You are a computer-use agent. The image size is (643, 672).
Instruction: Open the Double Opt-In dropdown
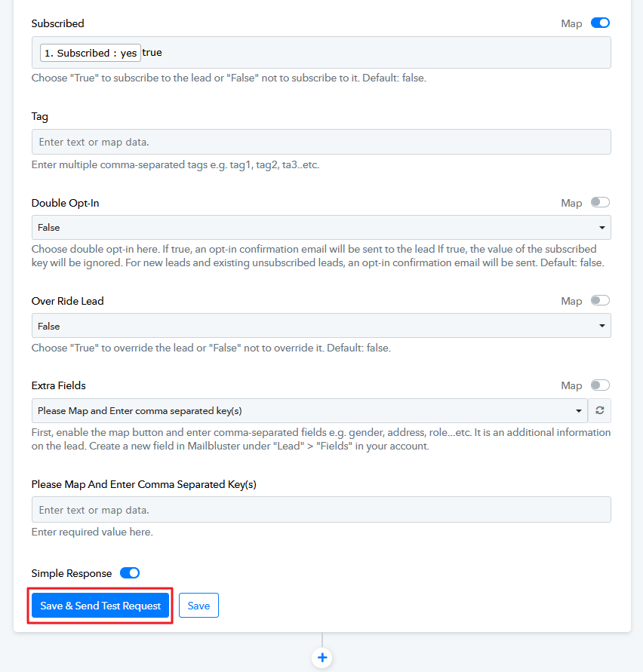tap(321, 227)
